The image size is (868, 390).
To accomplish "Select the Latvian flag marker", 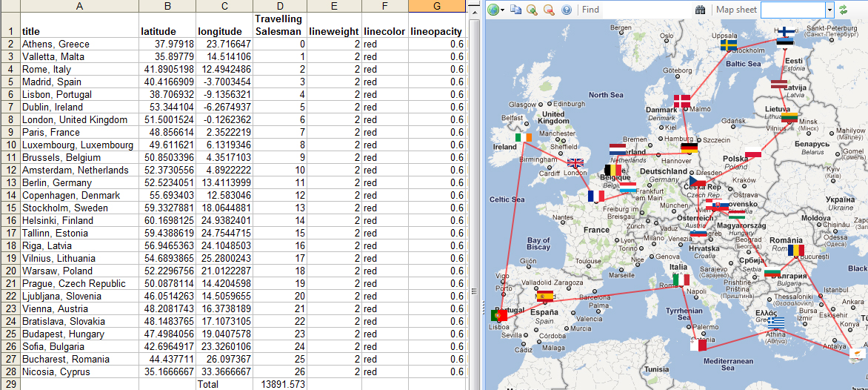I will [779, 85].
